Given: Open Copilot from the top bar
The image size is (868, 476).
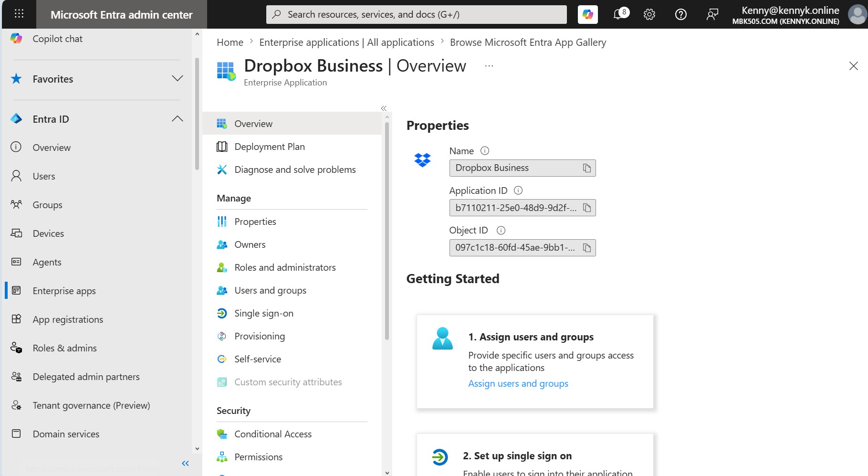Looking at the screenshot, I should tap(587, 14).
